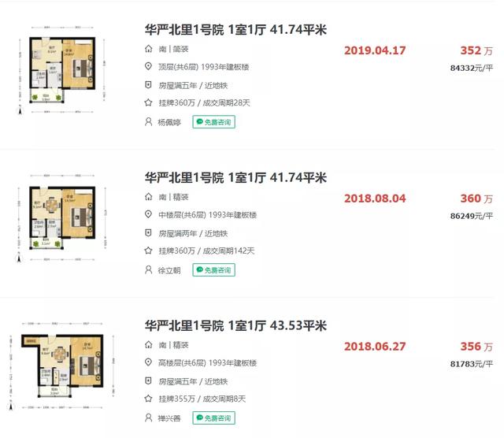Click shield tag icon beside 房屋满五年 in first listing
Screen dimensions: 504x438
(x=148, y=85)
